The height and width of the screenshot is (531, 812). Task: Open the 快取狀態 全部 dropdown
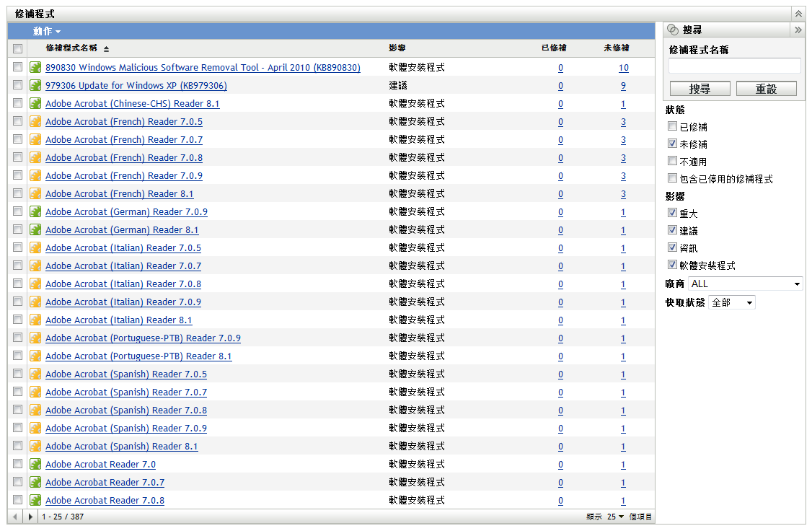coord(732,302)
